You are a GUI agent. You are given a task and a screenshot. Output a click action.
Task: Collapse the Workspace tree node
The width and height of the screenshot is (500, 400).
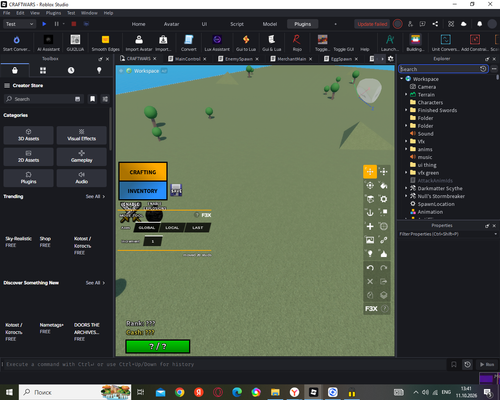coord(402,79)
